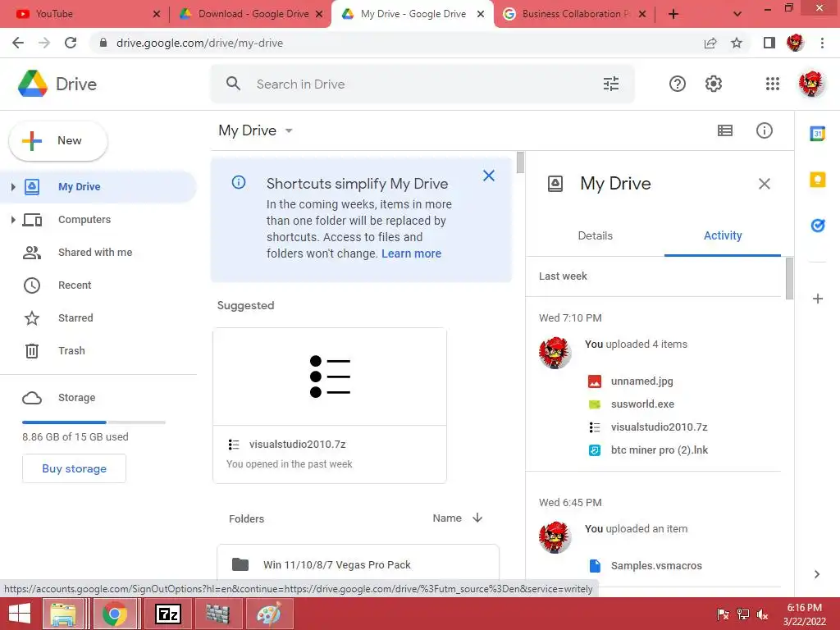Open a new browser tab
The height and width of the screenshot is (630, 840).
click(673, 14)
